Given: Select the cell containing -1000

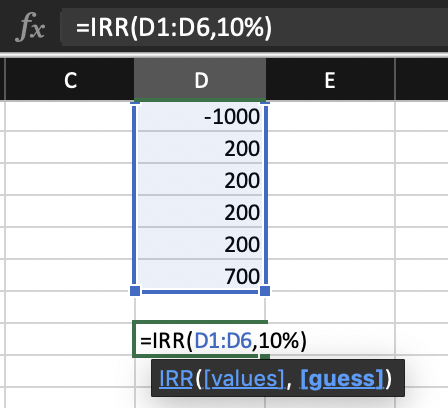Looking at the screenshot, I should point(200,116).
